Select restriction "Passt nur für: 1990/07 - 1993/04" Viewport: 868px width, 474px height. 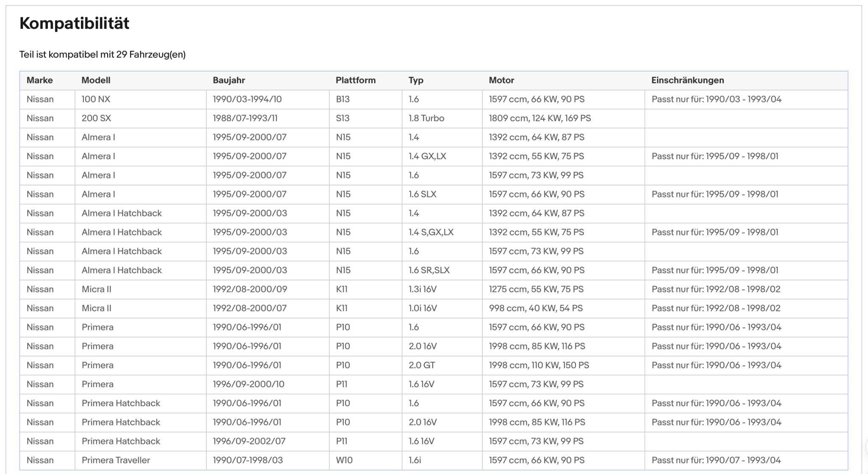coord(717,460)
